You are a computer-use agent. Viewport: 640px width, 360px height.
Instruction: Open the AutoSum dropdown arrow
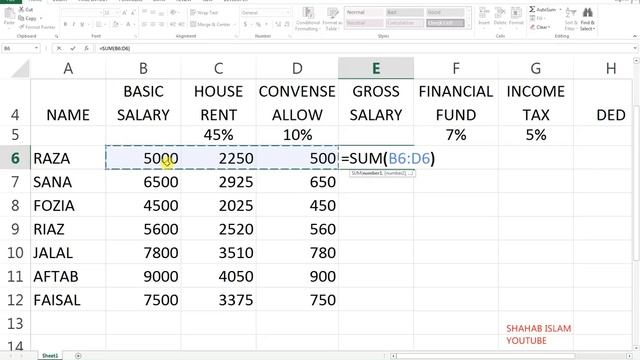pyautogui.click(x=561, y=9)
